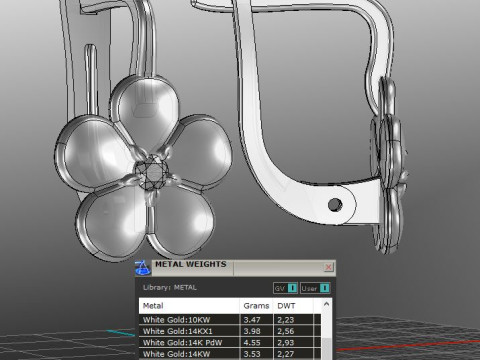Click the DWT column header
480x360 pixels.
[293, 306]
